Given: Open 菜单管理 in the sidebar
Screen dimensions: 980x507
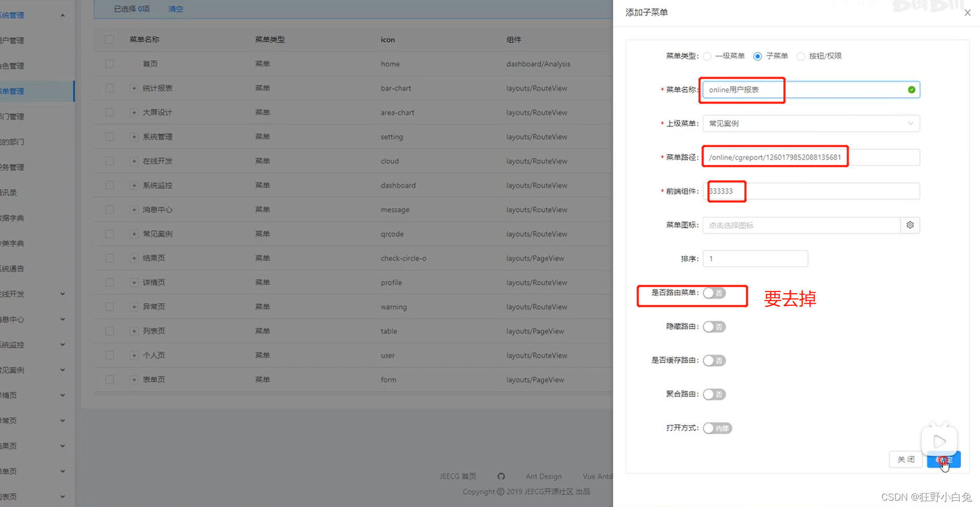Looking at the screenshot, I should [37, 91].
